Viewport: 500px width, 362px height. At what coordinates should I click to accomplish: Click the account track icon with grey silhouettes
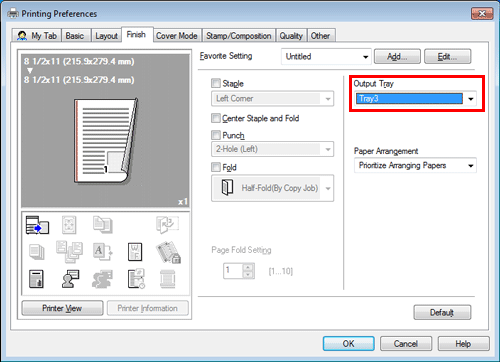click(102, 279)
